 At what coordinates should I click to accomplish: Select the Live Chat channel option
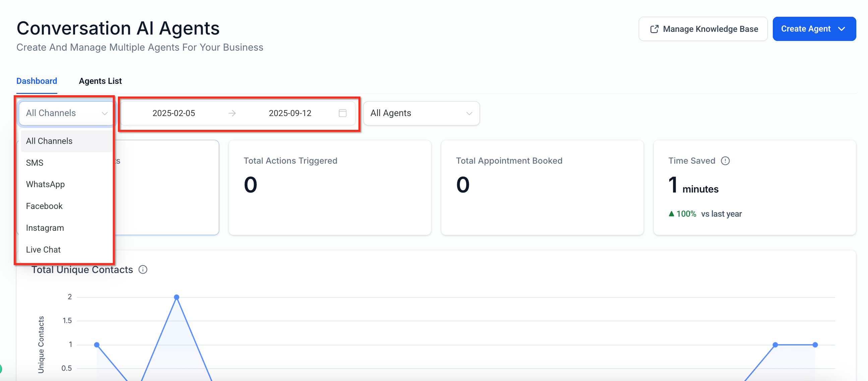pyautogui.click(x=43, y=250)
